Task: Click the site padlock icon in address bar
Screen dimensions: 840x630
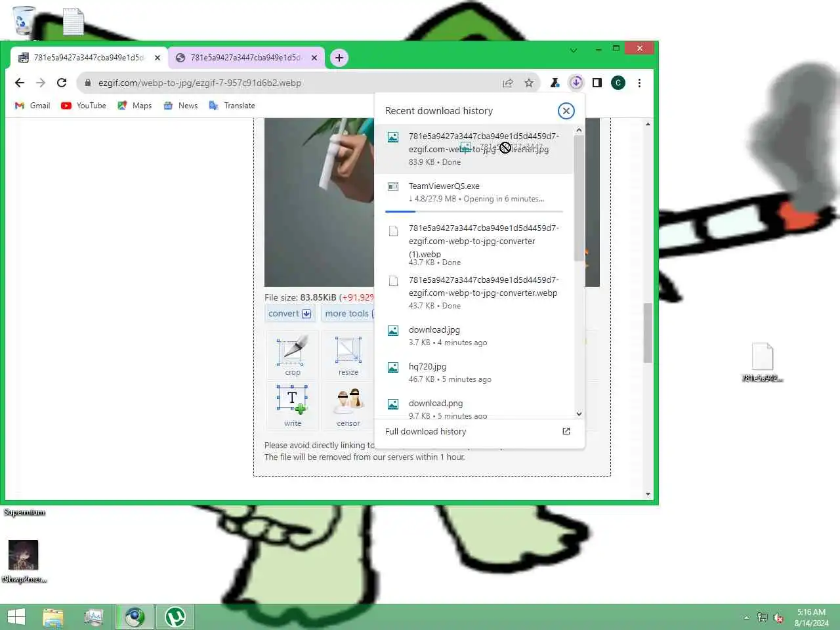Action: pyautogui.click(x=88, y=83)
